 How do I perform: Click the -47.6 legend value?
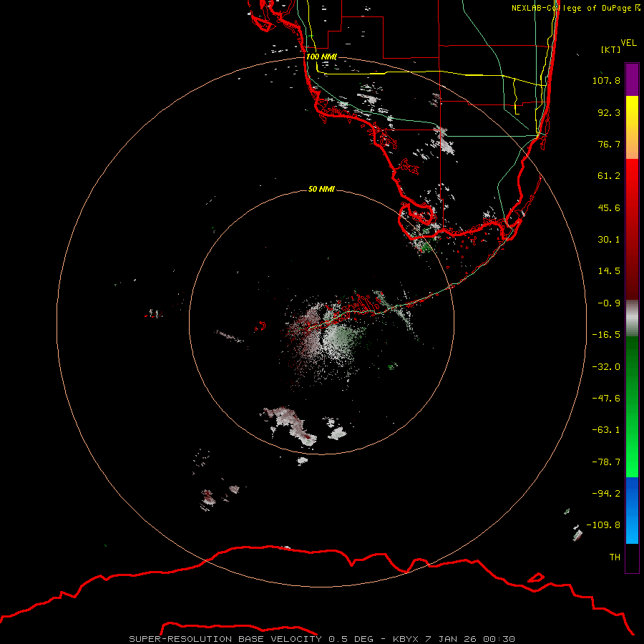606,399
